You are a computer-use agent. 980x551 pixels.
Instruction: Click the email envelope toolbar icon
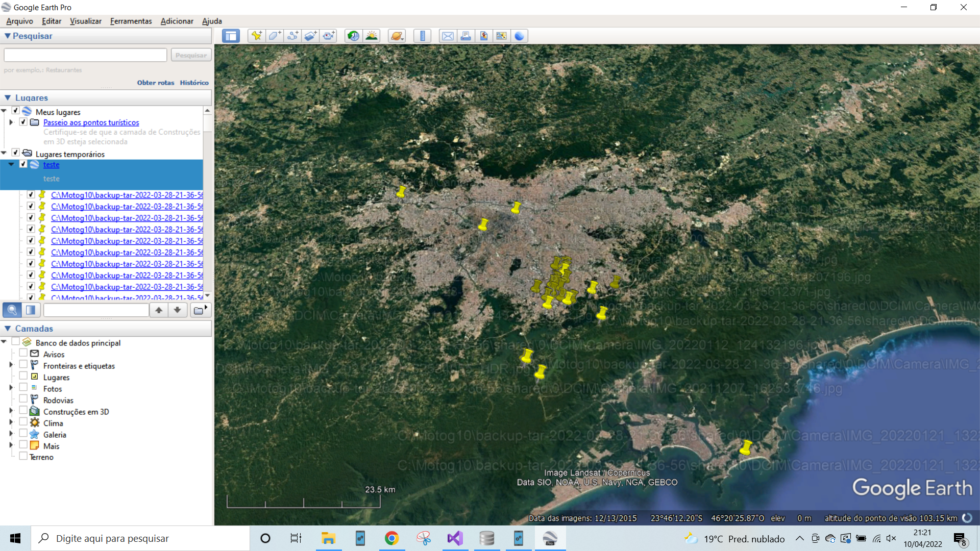point(448,36)
